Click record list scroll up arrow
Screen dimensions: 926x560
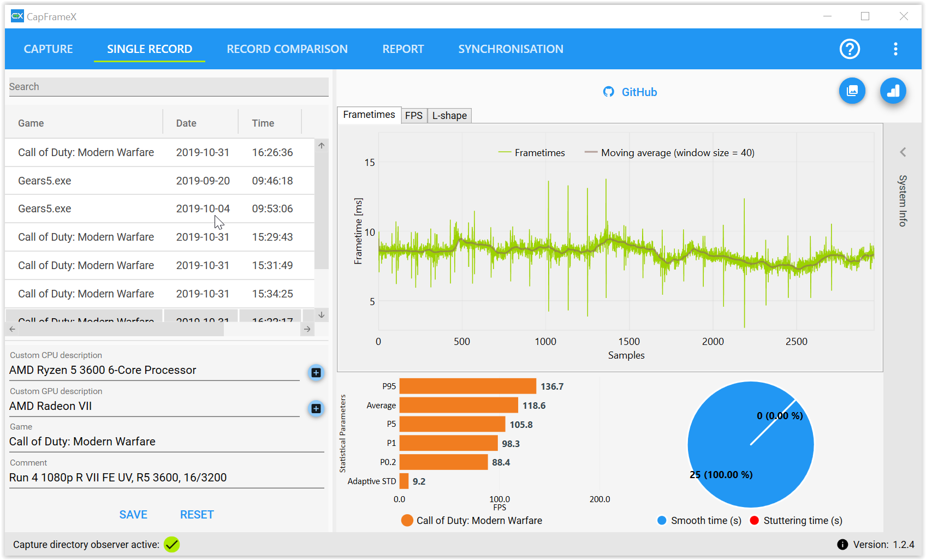pos(322,146)
